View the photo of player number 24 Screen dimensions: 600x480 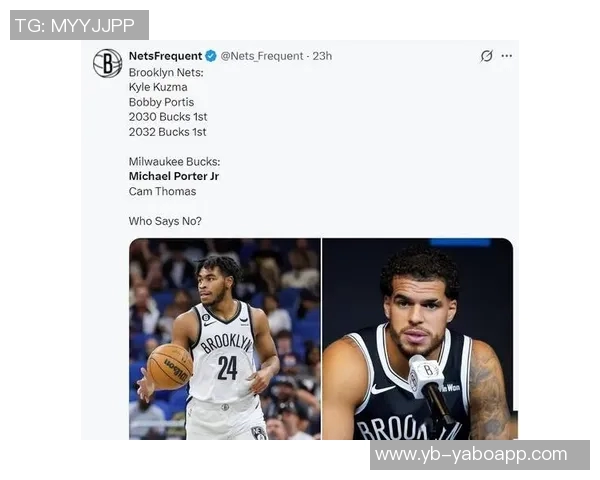click(225, 339)
